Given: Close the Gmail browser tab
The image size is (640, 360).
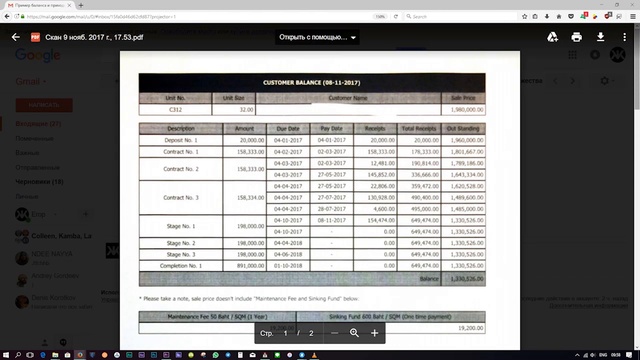Looking at the screenshot, I should click(x=69, y=5).
